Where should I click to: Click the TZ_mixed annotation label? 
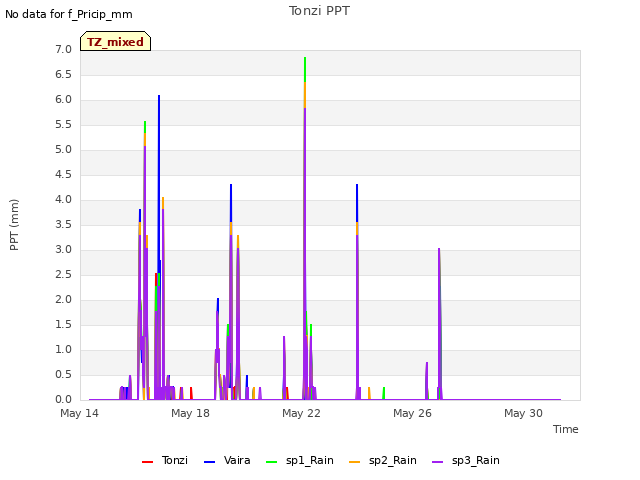(x=116, y=42)
